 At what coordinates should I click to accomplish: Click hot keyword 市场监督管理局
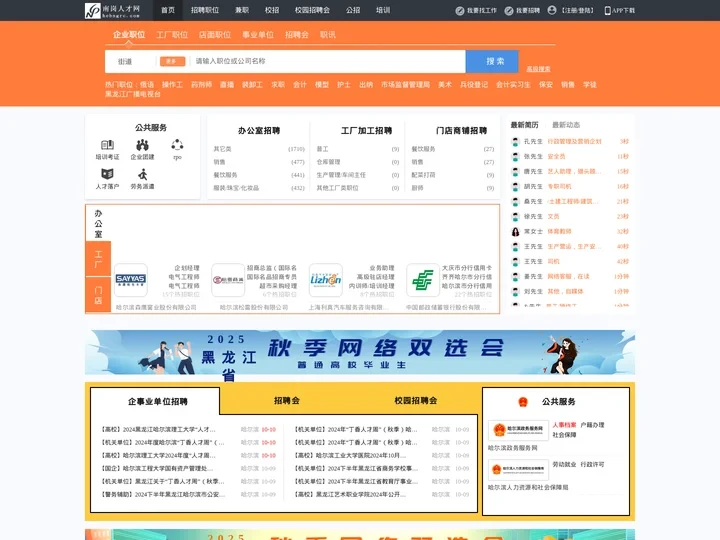coord(405,84)
